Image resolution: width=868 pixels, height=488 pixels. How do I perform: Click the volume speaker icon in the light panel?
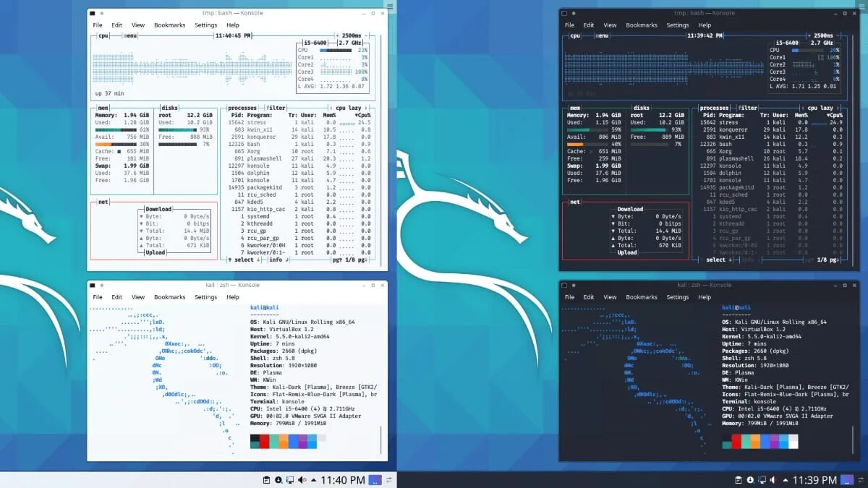pyautogui.click(x=302, y=480)
